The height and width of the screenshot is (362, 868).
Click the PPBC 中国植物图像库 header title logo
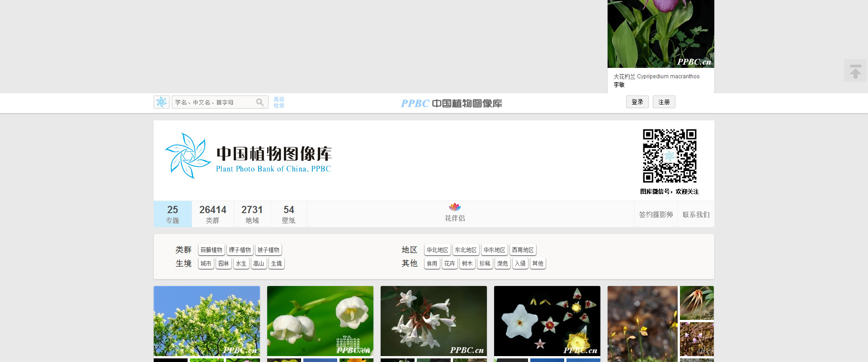pos(451,104)
